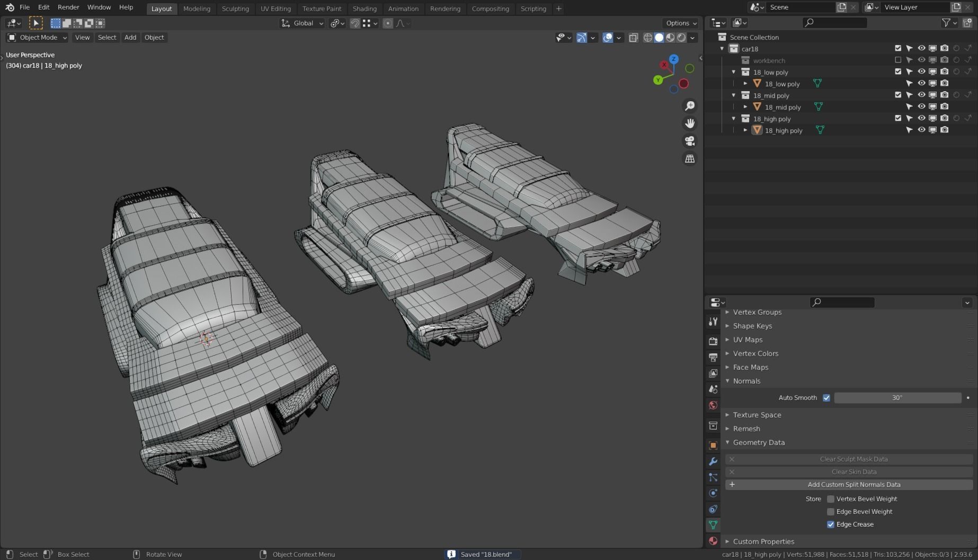The width and height of the screenshot is (978, 560).
Task: Toggle snapping magnet icon
Action: coord(355,23)
